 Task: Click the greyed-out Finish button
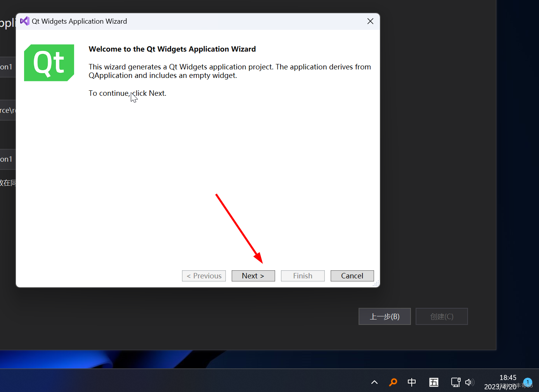click(x=303, y=276)
